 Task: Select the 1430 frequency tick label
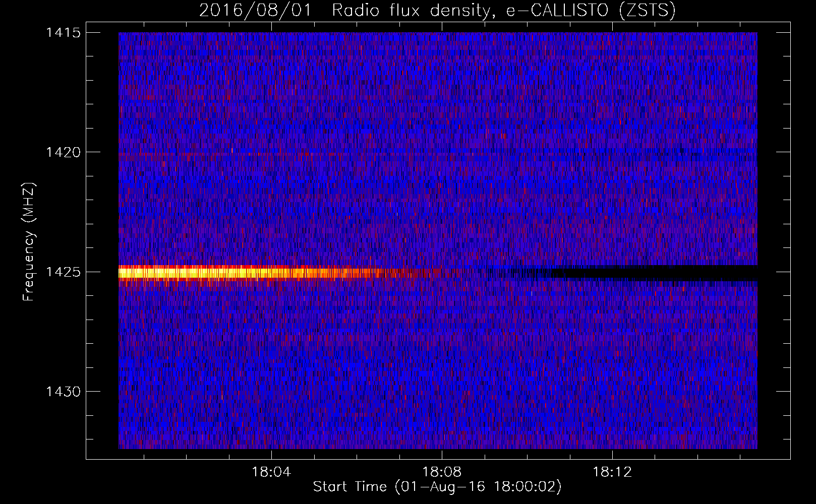pos(63,392)
